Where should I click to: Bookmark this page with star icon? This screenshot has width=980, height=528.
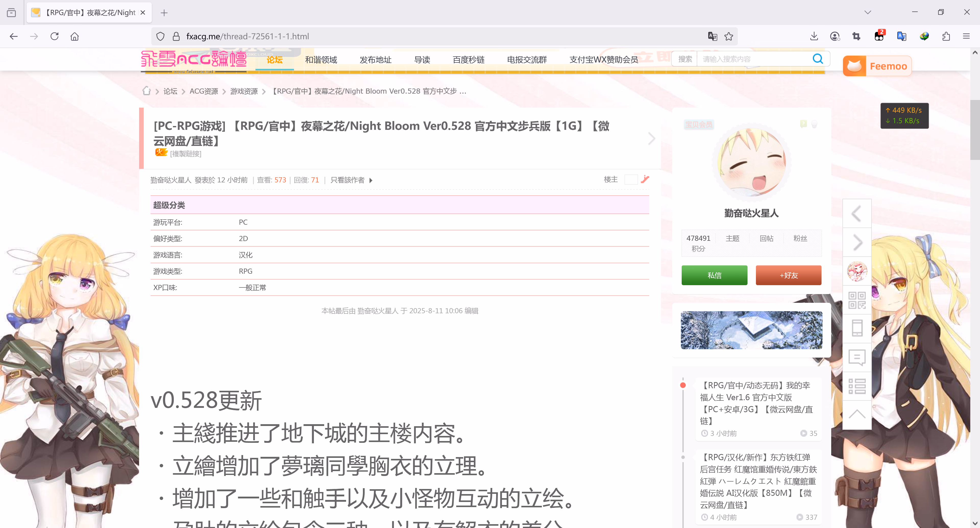click(x=729, y=36)
